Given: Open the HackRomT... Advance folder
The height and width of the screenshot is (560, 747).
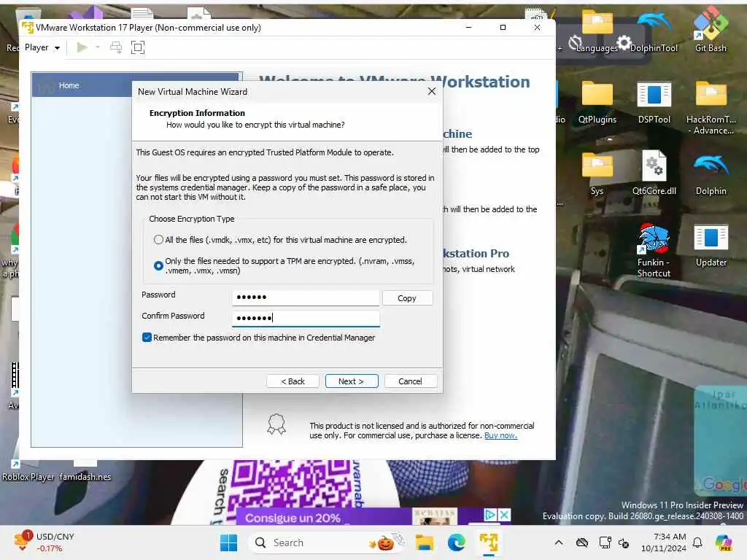Looking at the screenshot, I should pos(711,106).
